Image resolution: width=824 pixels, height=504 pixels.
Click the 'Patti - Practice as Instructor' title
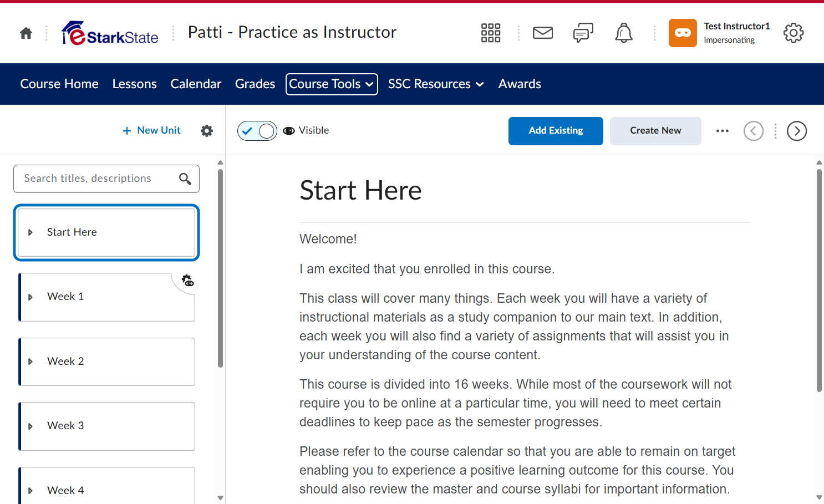(292, 32)
